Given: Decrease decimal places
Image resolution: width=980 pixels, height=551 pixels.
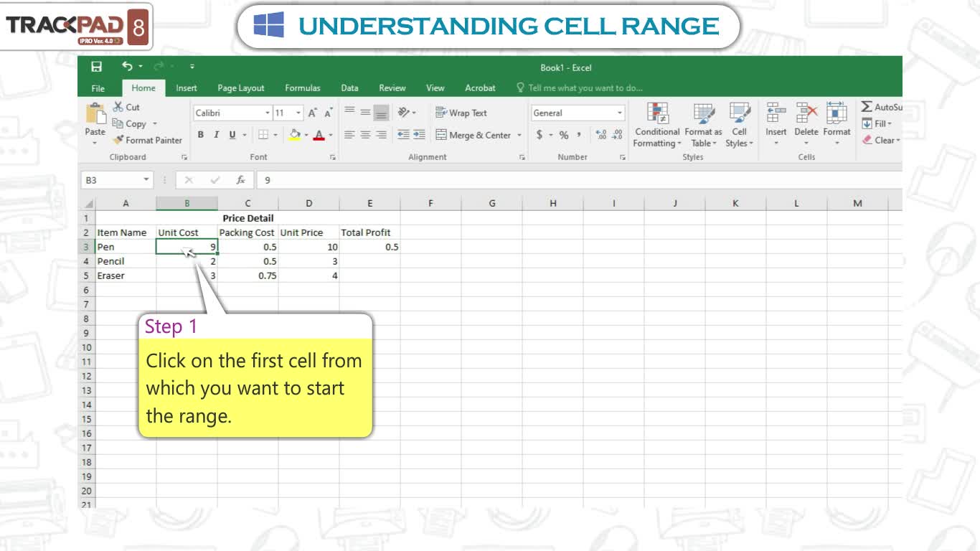Looking at the screenshot, I should [x=617, y=135].
